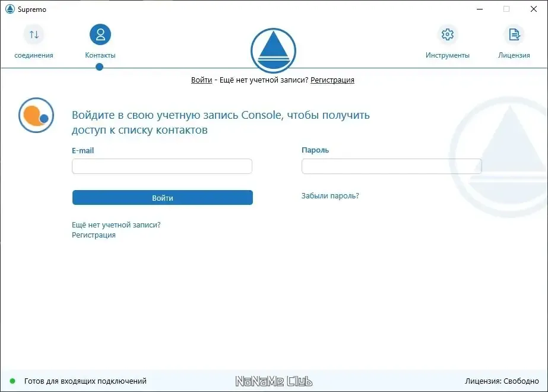The image size is (548, 392).
Task: Focus the E-mail input field
Action: click(x=162, y=166)
